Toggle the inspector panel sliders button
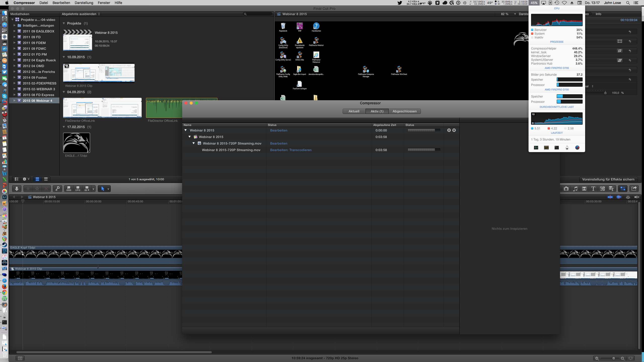The width and height of the screenshot is (644, 362). pyautogui.click(x=623, y=189)
